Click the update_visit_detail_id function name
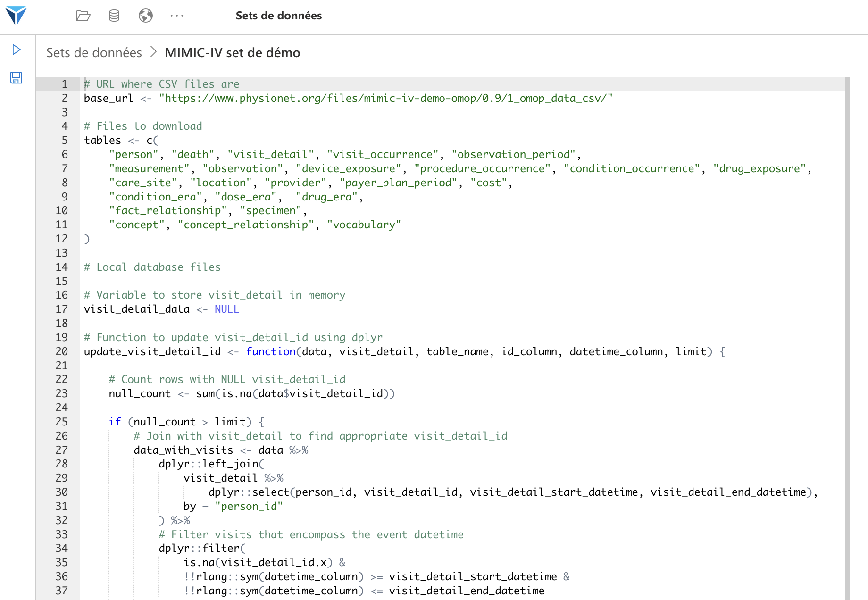 click(x=152, y=351)
